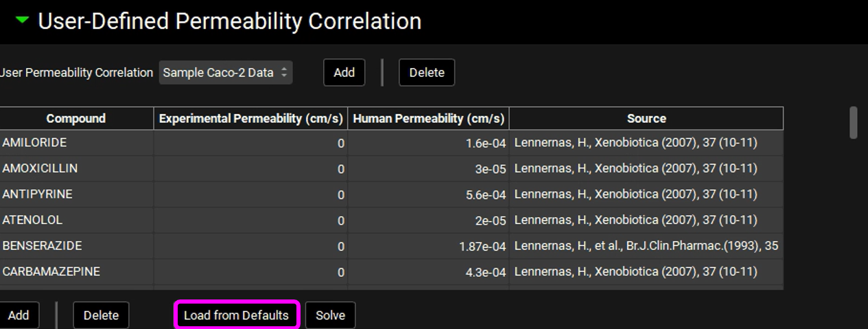Image resolution: width=868 pixels, height=329 pixels.
Task: Click the ANTIPYRINE compound cell
Action: coord(75,194)
